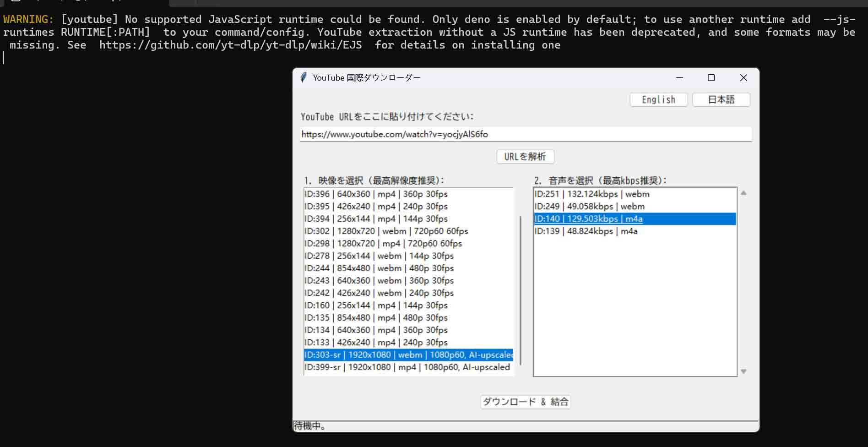Click audio list scrollbar up arrow
This screenshot has height=447, width=868.
coord(743,193)
